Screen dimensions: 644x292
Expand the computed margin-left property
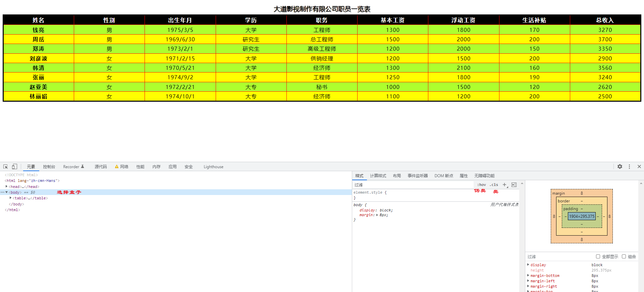click(528, 281)
